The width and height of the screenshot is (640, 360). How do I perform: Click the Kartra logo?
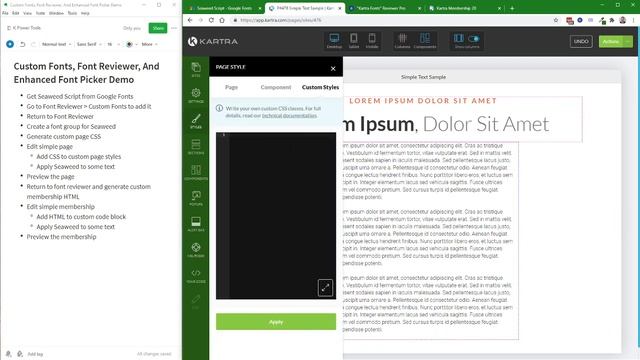click(213, 41)
